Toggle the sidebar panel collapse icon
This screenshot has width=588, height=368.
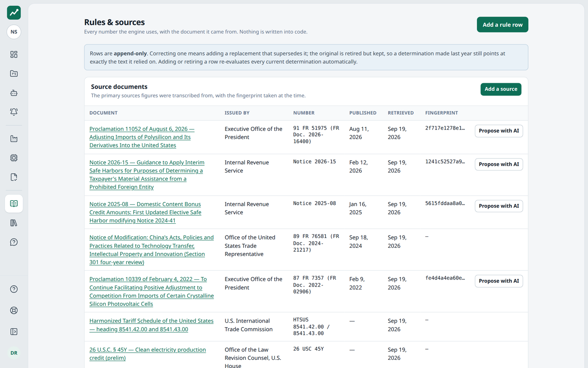(x=14, y=332)
